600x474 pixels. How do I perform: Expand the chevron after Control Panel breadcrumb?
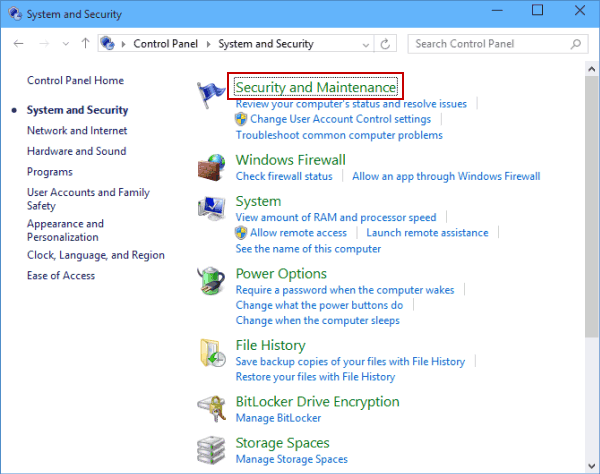click(209, 44)
